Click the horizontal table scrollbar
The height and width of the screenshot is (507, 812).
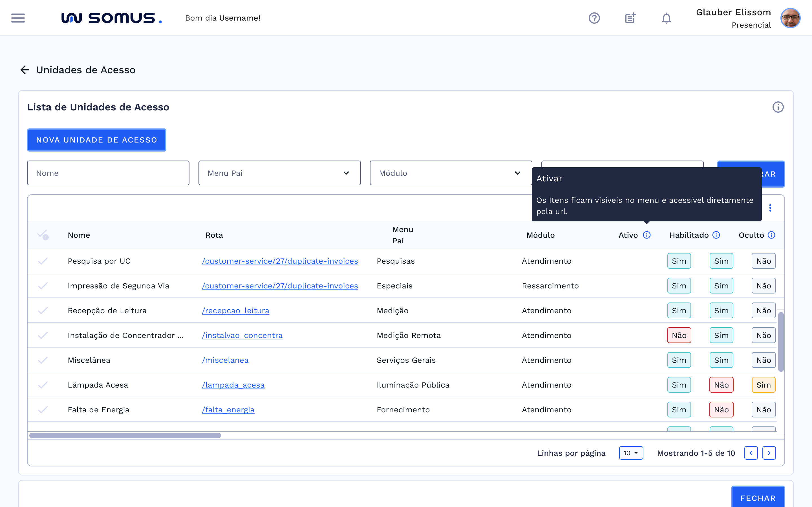point(125,435)
